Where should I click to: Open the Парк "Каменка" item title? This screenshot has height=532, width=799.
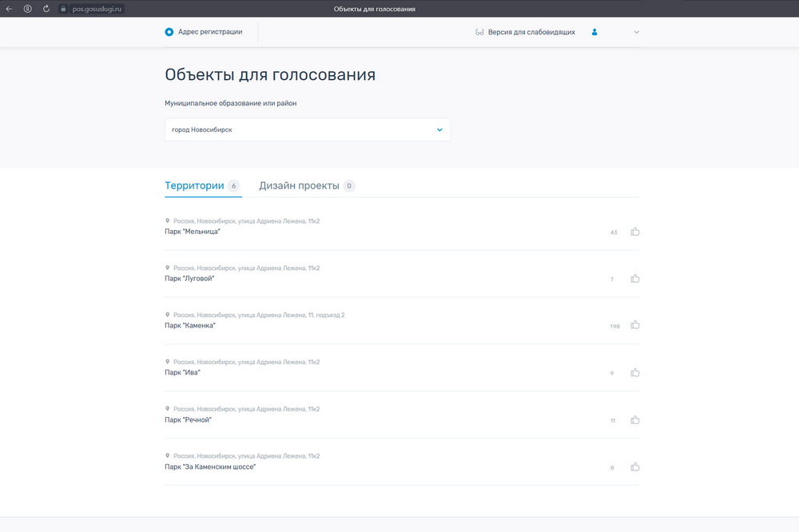190,325
